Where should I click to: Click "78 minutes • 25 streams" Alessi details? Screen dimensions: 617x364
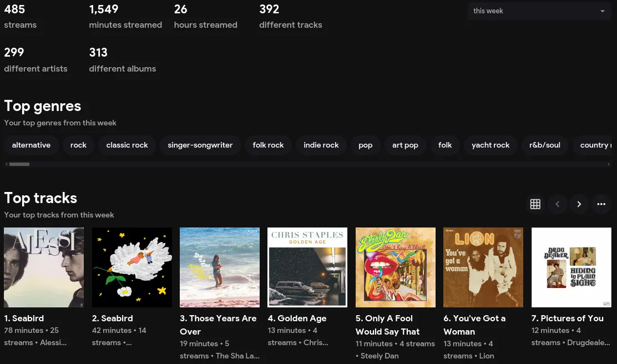(x=36, y=336)
